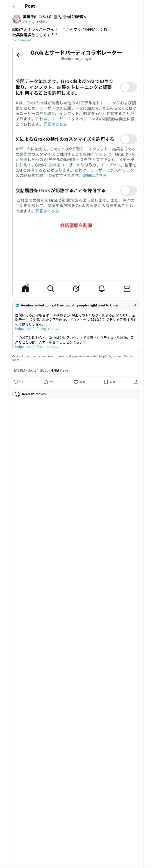The width and height of the screenshot is (152, 868).
Task: Toggle Grok conversation memory switch
Action: tap(128, 190)
